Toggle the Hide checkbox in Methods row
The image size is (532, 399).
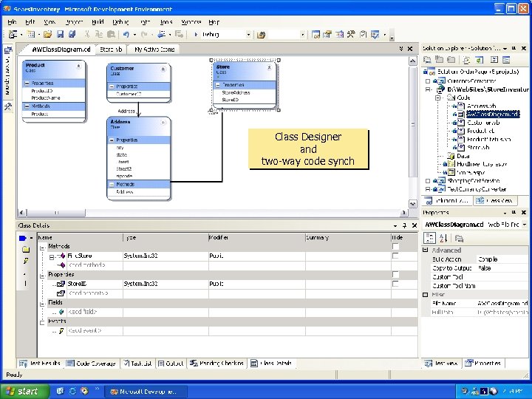pos(396,246)
